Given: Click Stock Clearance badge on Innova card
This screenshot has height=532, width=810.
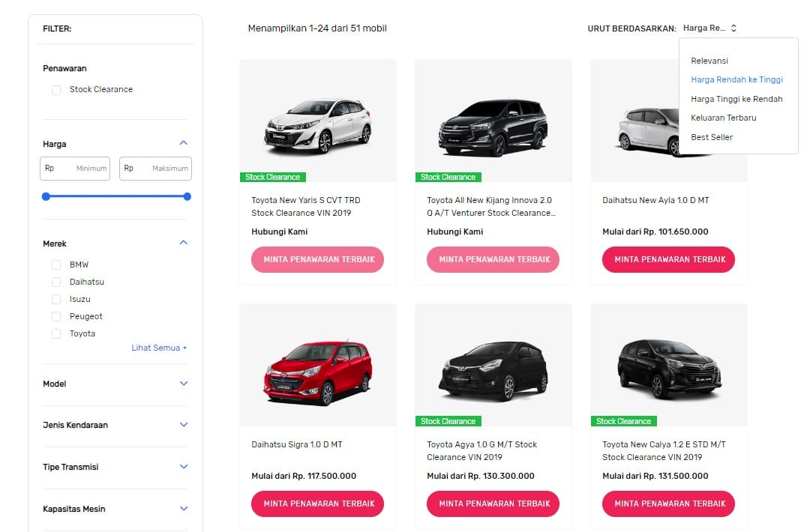Looking at the screenshot, I should [448, 177].
